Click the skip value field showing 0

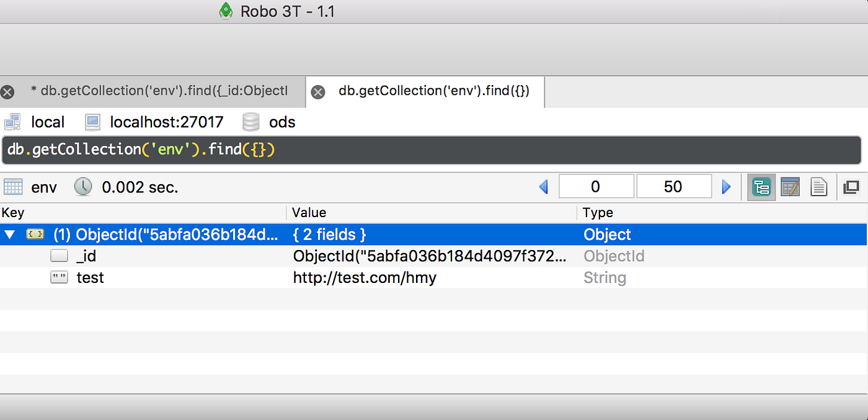pyautogui.click(x=596, y=187)
